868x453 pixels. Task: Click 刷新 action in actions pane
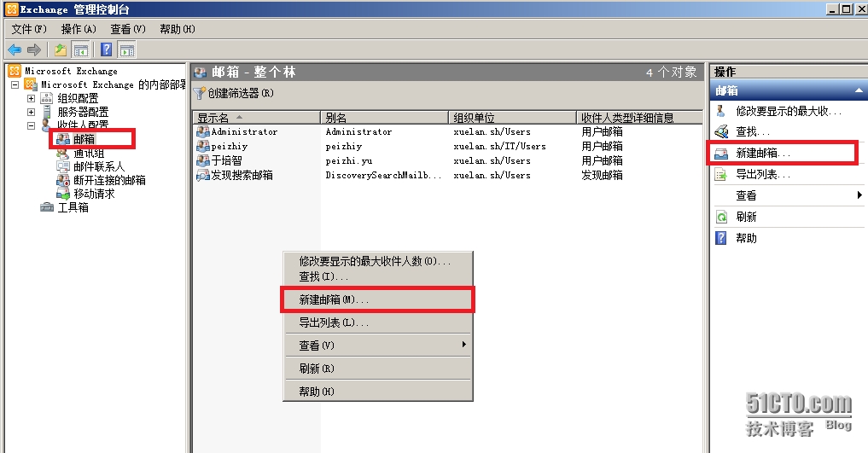click(746, 217)
